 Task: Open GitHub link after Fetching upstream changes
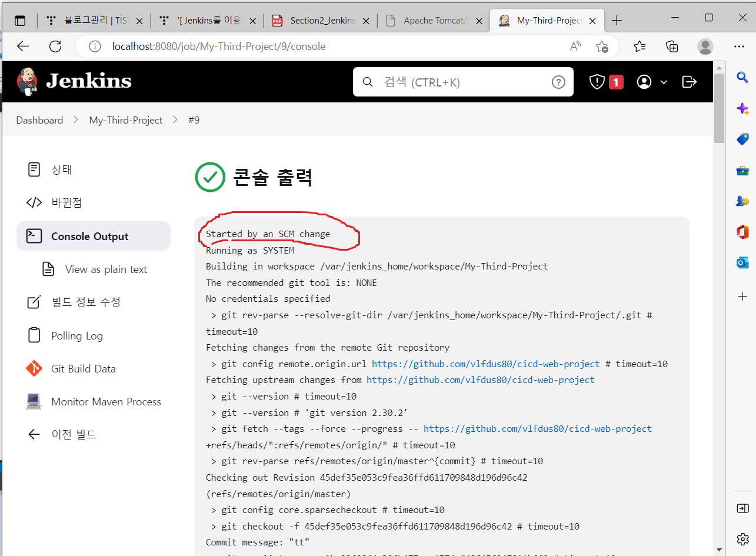[481, 380]
